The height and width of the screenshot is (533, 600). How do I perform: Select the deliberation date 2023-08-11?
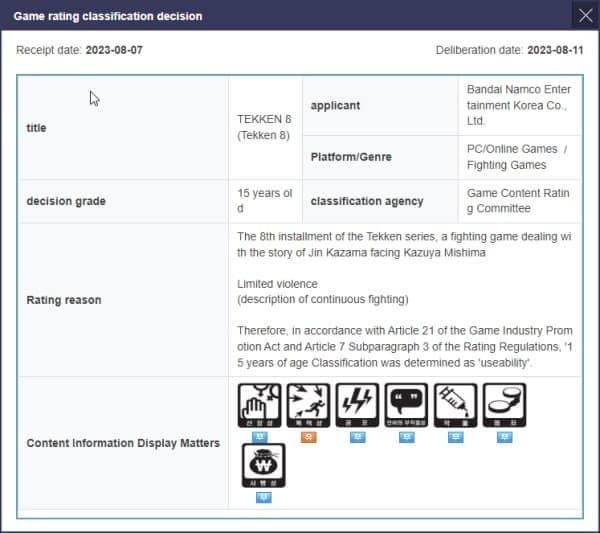tap(555, 50)
